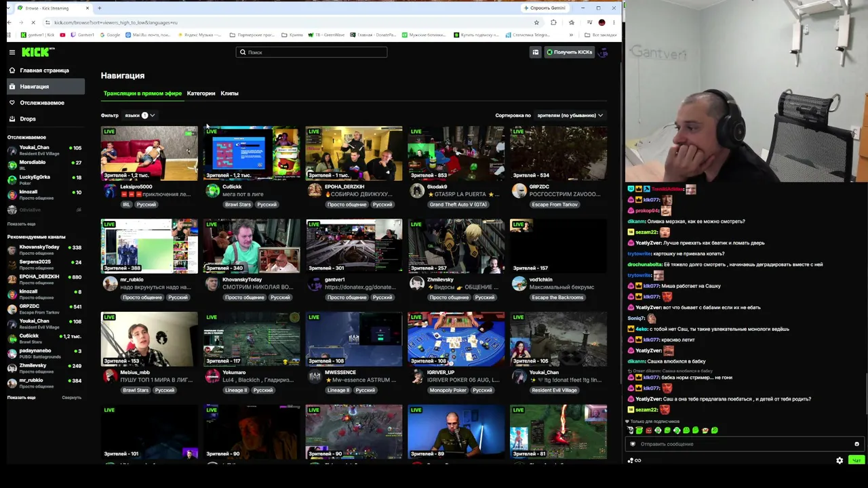Open the Kick hamburger sidebar menu
The image size is (868, 488).
coord(12,52)
